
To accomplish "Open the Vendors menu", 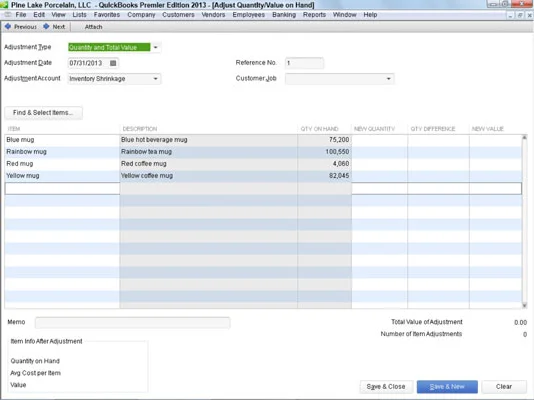I will click(213, 15).
